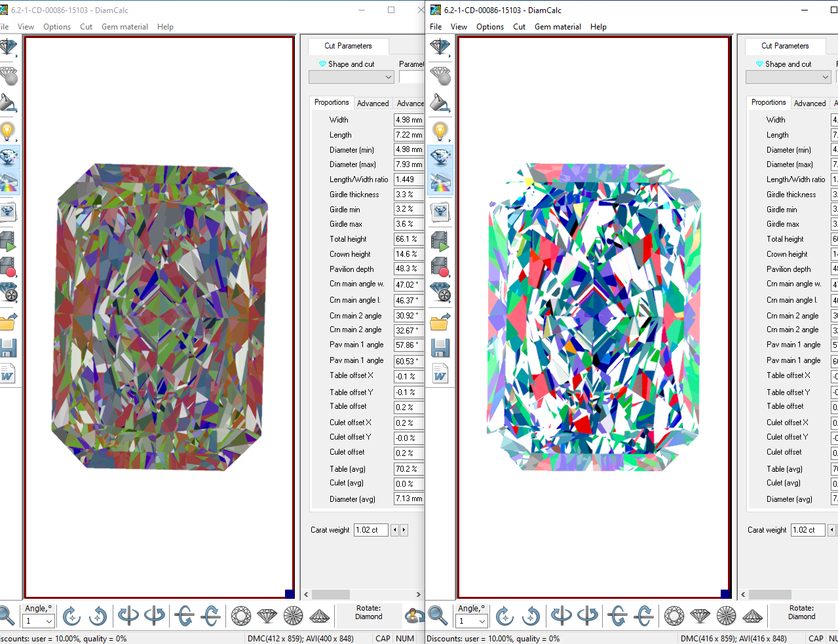Screen dimensions: 838x644
Task: Rotate counterclockwise in plane, right window toolbar
Action: (531, 616)
